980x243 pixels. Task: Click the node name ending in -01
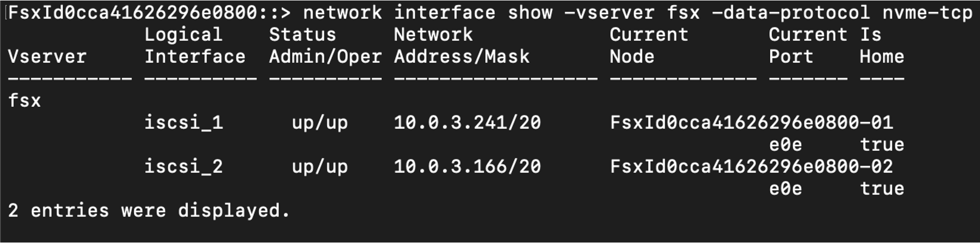(751, 123)
